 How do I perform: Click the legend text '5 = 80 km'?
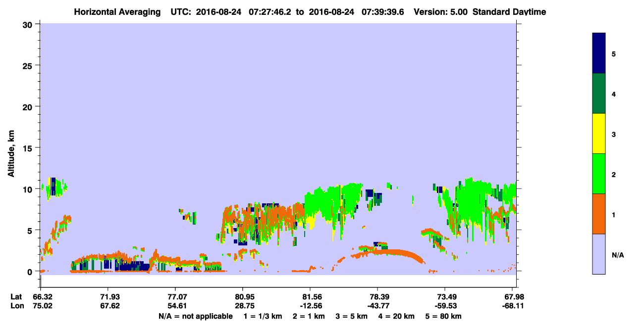tap(444, 316)
